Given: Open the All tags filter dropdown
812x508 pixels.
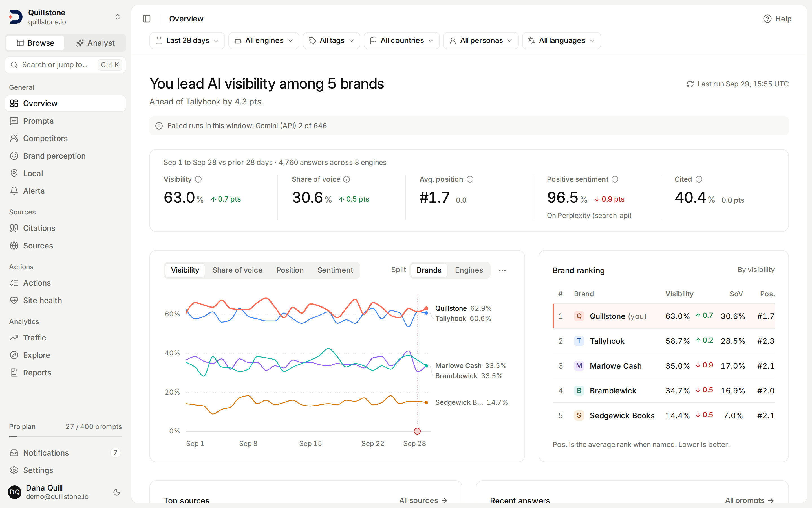Looking at the screenshot, I should click(x=331, y=41).
